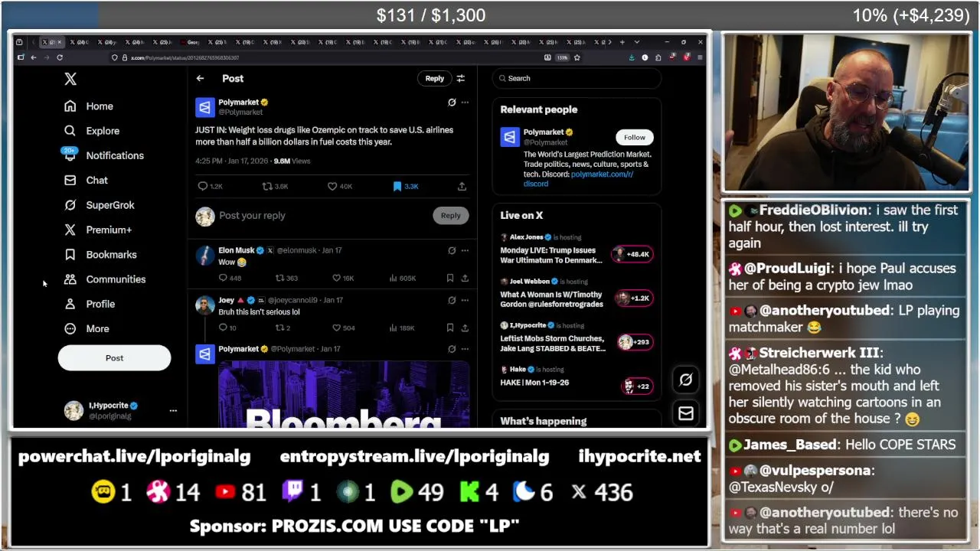Follow Polymarket in Relevant people
The width and height of the screenshot is (980, 551).
pyautogui.click(x=634, y=138)
